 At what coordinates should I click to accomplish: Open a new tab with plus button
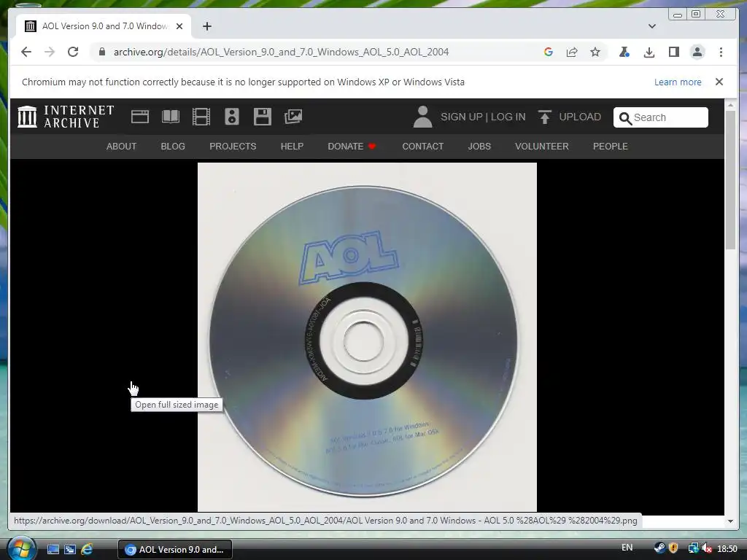point(206,26)
